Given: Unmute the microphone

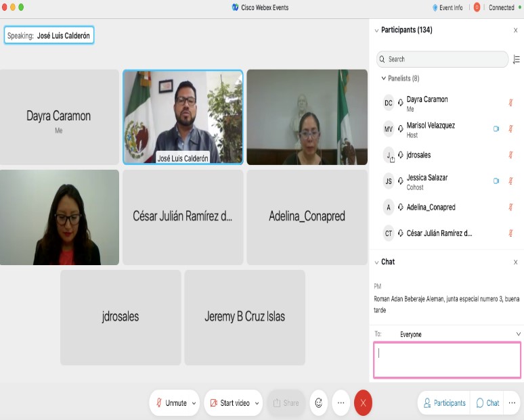Looking at the screenshot, I should [x=171, y=402].
